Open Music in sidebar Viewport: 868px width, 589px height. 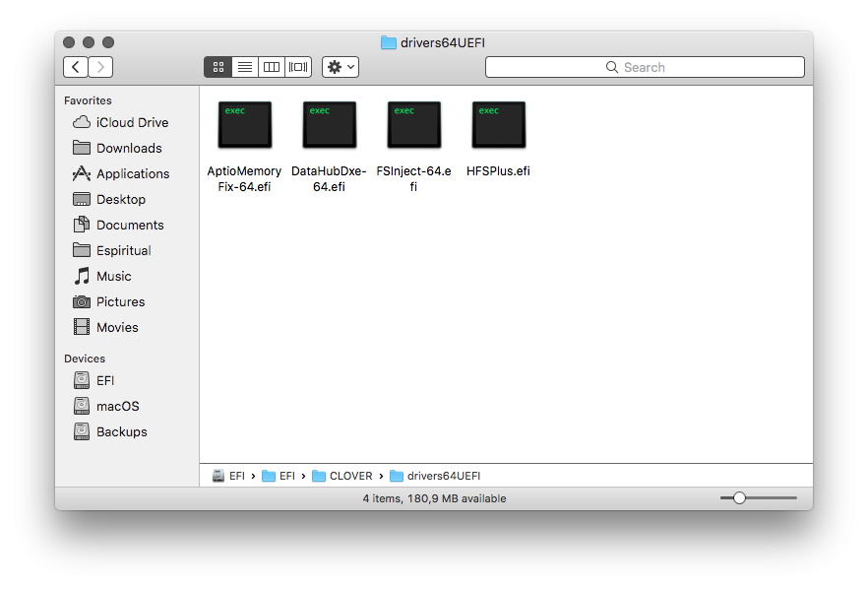[102, 276]
